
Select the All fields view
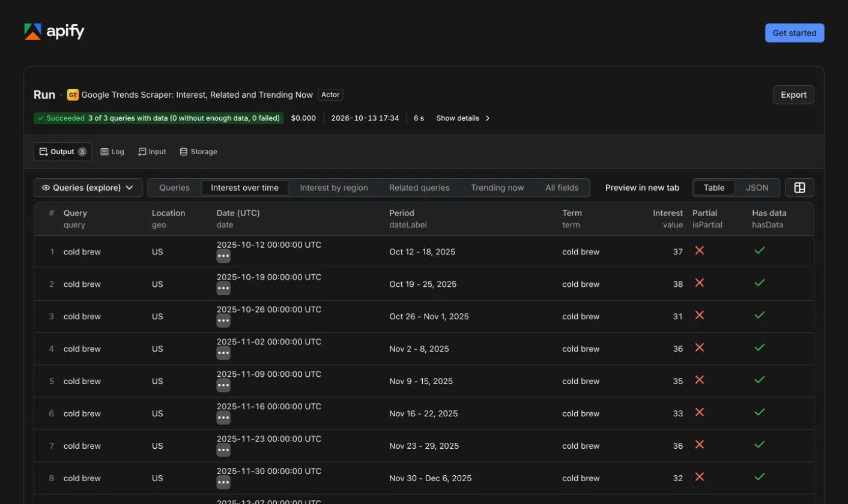(562, 188)
